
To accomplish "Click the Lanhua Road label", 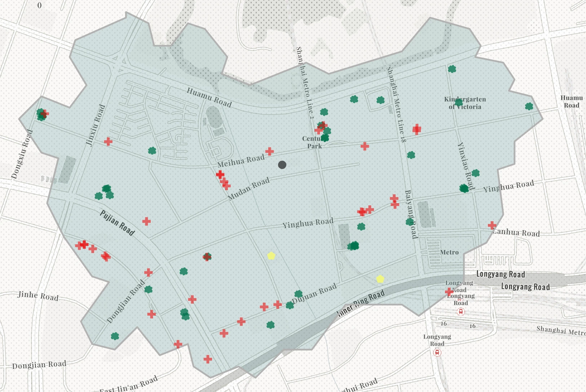I will pyautogui.click(x=516, y=232).
